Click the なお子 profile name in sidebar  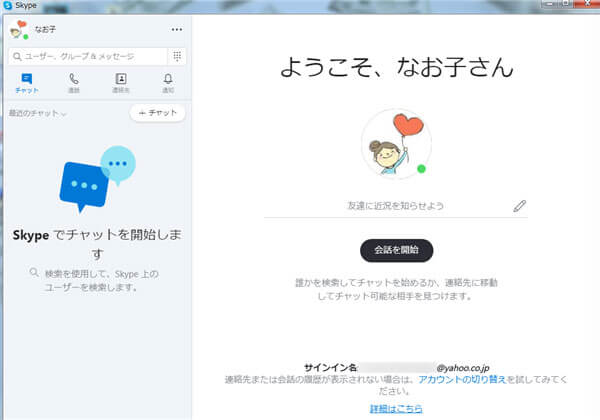(x=45, y=29)
